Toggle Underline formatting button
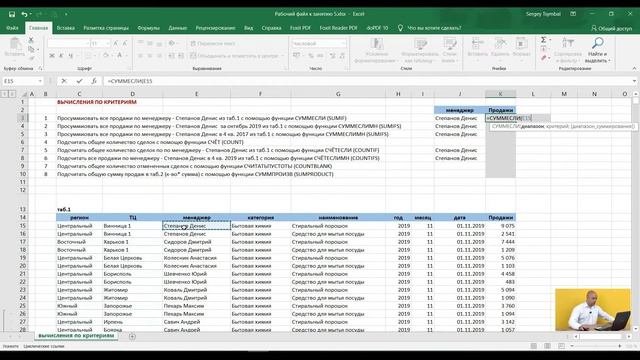Viewport: 640px width, 360px height. 71,56
